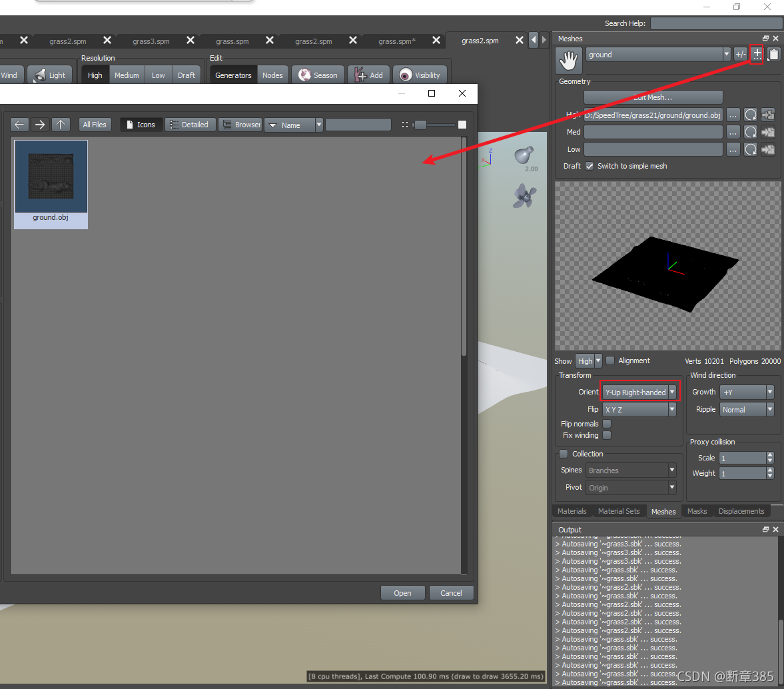Browse for High geometry file with ellipsis
This screenshot has height=689, width=784.
(733, 115)
